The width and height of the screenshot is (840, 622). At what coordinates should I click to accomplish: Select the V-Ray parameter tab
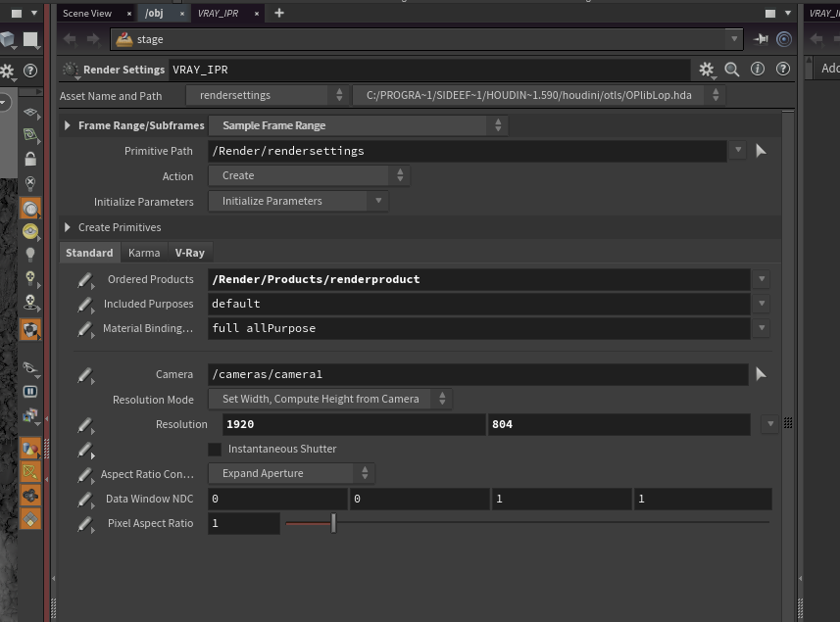pos(189,253)
